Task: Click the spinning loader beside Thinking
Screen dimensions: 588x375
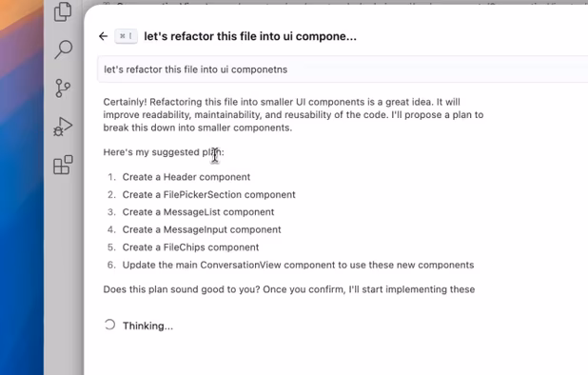Action: [109, 325]
